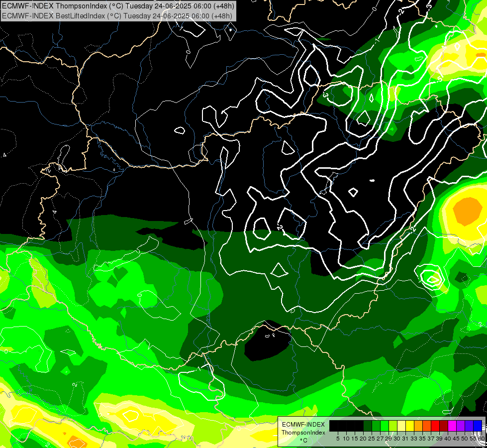487x448 pixels.
Task: Select the 'ThompsonIndex' label in the legend box
Action: [303, 433]
